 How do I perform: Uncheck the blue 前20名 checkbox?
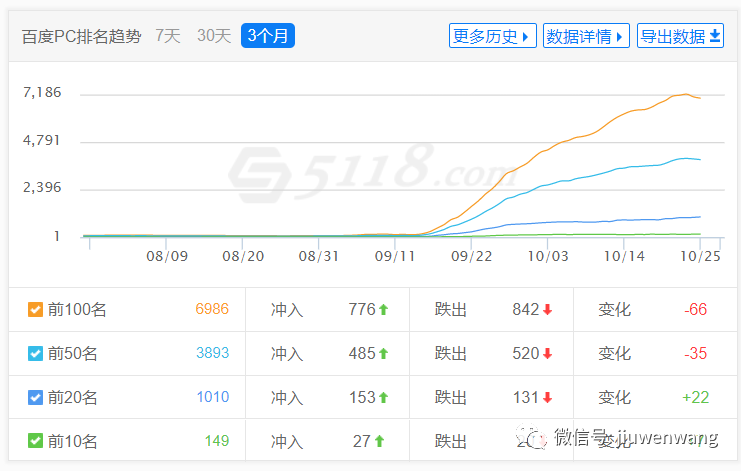click(35, 397)
